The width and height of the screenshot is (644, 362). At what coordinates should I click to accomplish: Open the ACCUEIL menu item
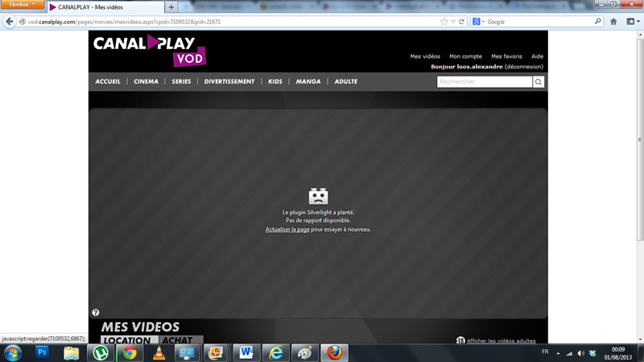coord(108,82)
